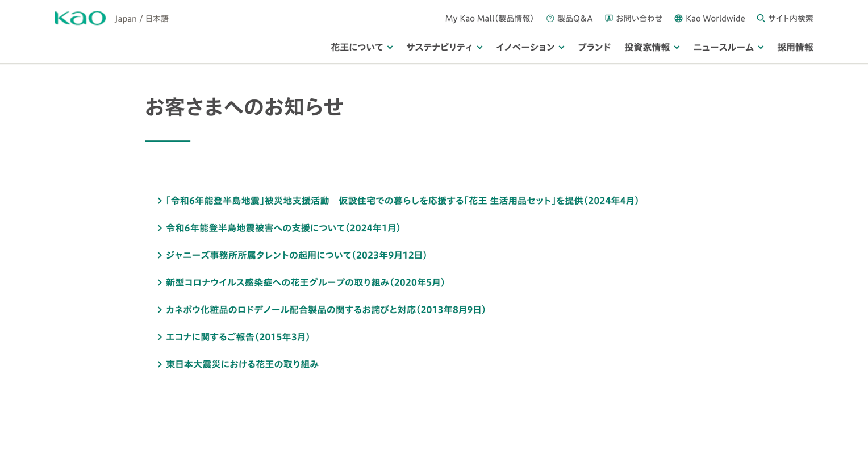Open the 採用情報 menu item
The image size is (868, 457).
pos(795,47)
